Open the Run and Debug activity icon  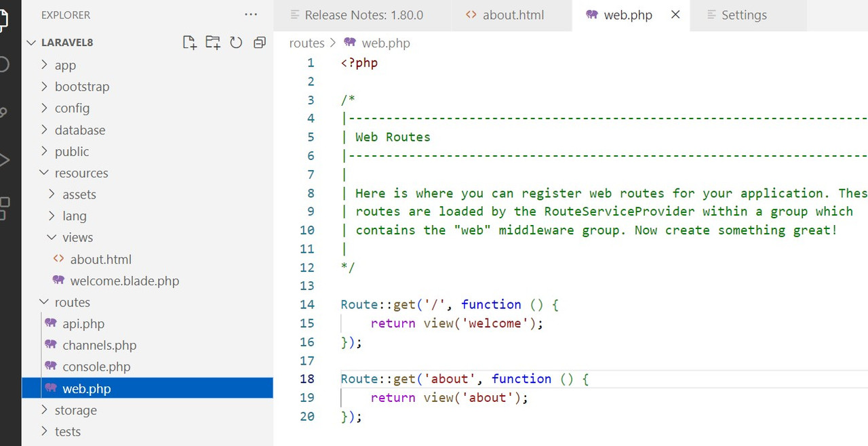(x=4, y=161)
